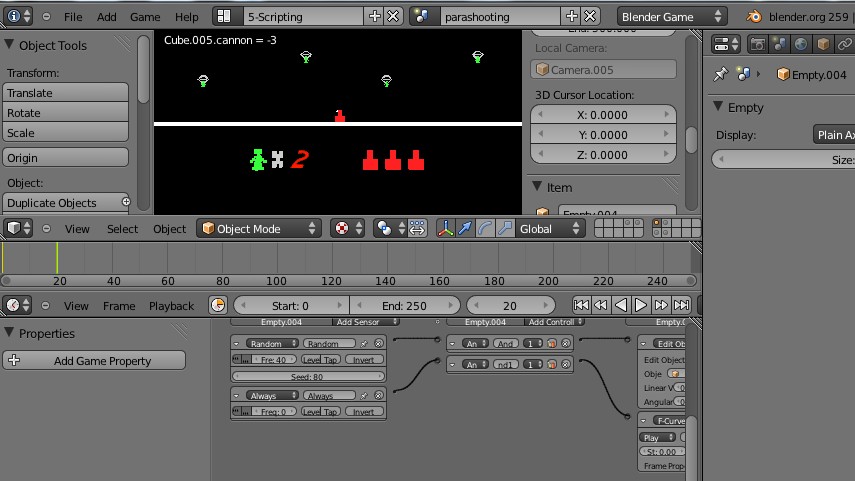Click the Start: 0 frame field
This screenshot has height=481, width=855.
tap(290, 305)
